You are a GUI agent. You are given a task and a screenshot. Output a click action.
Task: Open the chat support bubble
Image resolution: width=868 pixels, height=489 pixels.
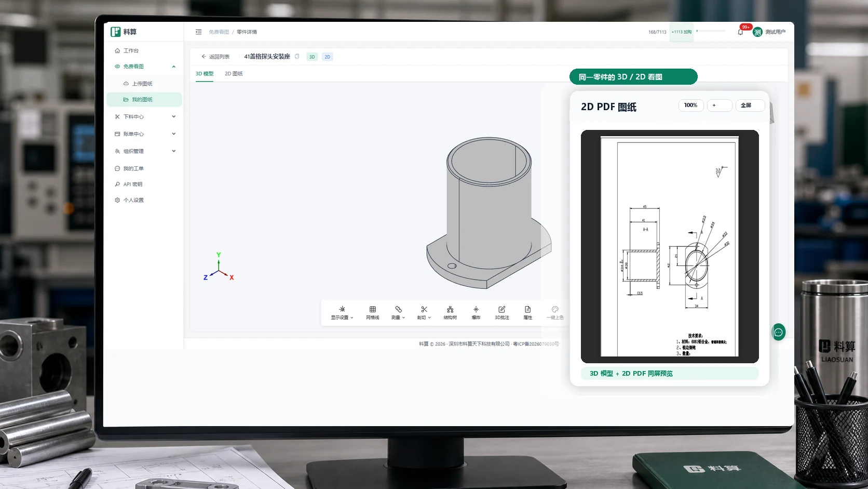pos(778,332)
